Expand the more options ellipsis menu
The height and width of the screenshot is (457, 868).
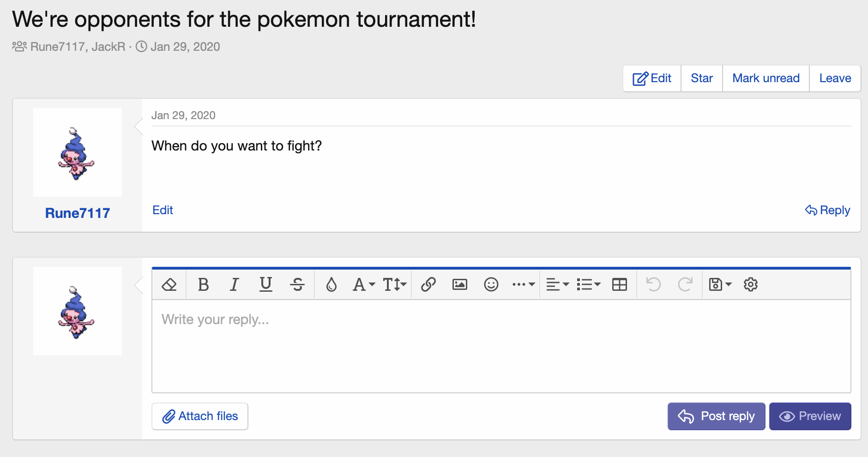523,284
